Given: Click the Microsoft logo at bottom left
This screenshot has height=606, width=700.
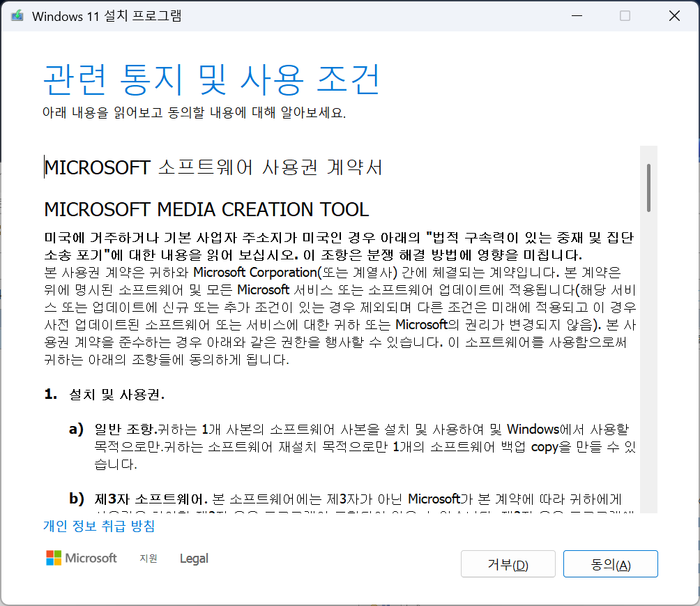Looking at the screenshot, I should [x=82, y=558].
